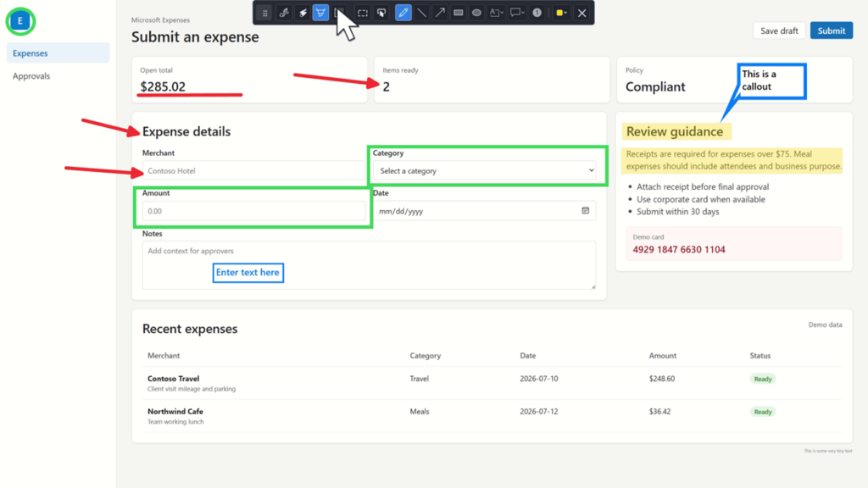The width and height of the screenshot is (868, 488).
Task: Open the calendar picker icon in Date
Action: click(585, 210)
